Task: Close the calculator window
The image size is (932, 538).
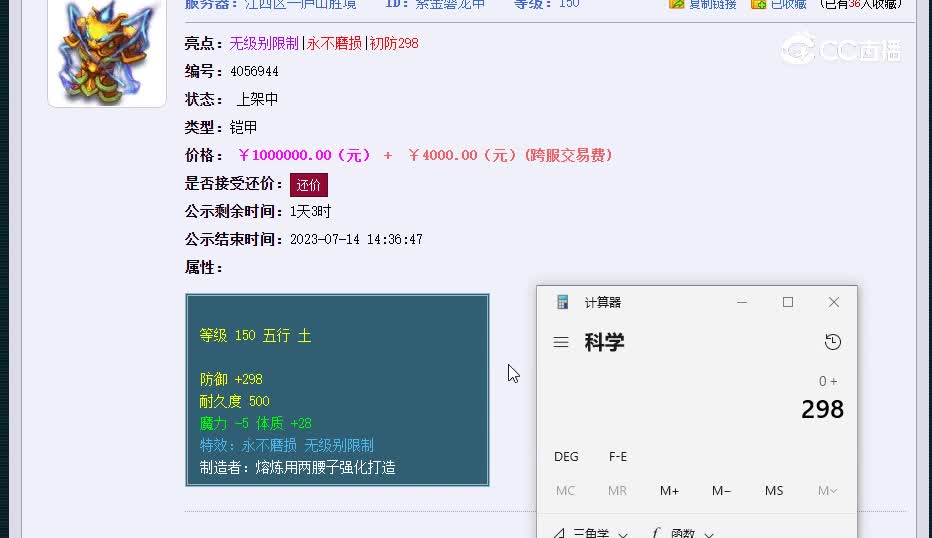Action: (834, 302)
